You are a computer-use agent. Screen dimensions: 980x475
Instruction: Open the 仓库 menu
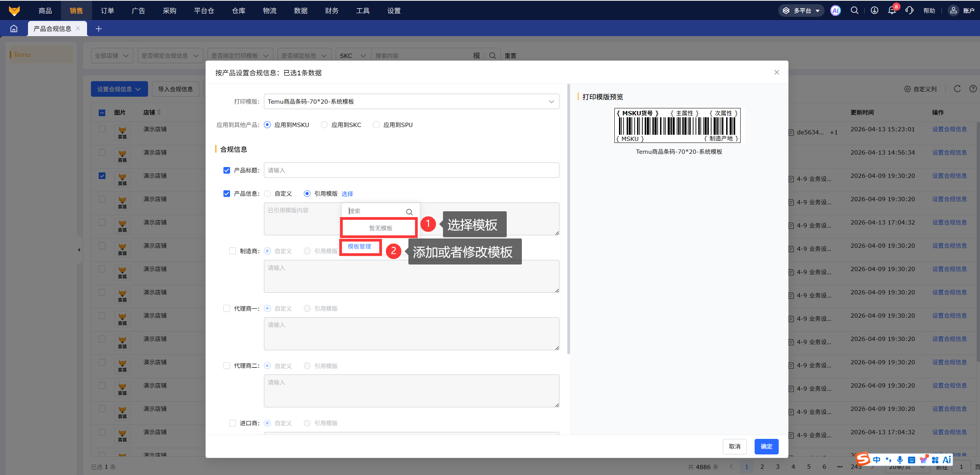[x=239, y=10]
